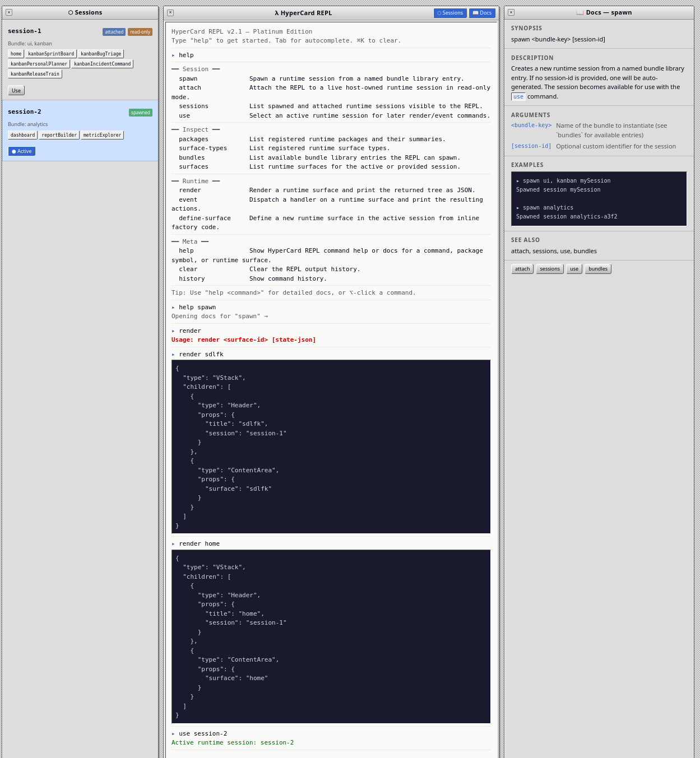Image resolution: width=700 pixels, height=758 pixels.
Task: Close the Docs spawn panel
Action: 511,12
